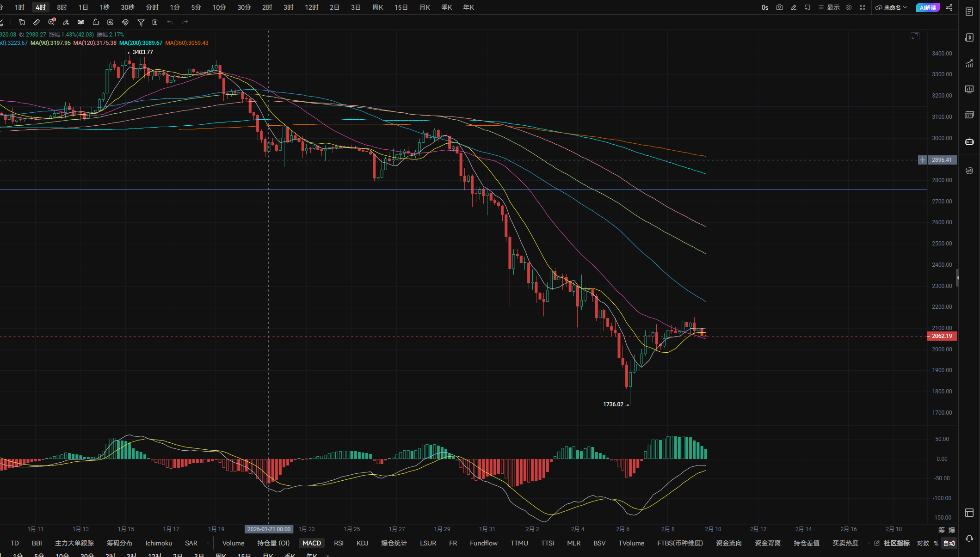Select the RSI indicator tab
Viewport: 980px width, 557px height.
pyautogui.click(x=339, y=543)
